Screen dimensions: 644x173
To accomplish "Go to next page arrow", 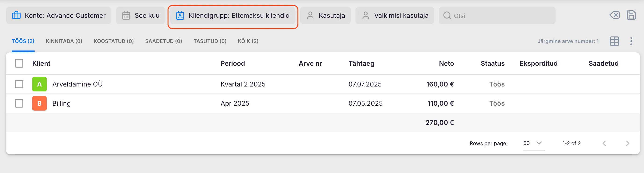I will coord(627,143).
